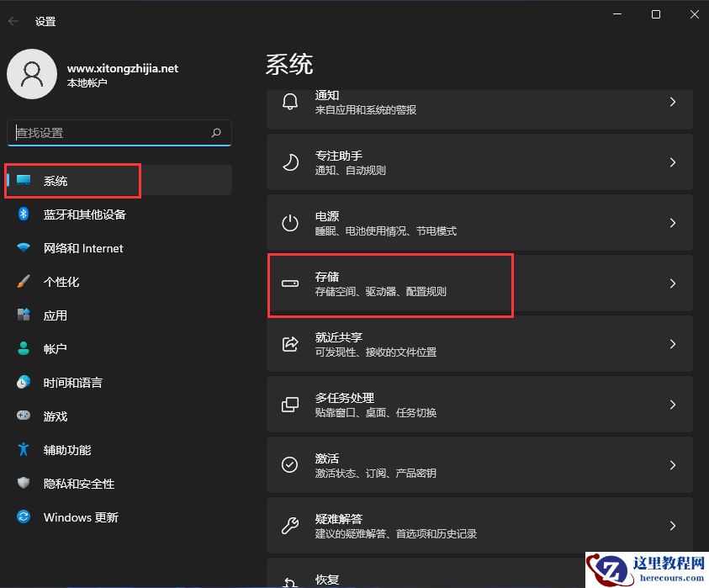Select the 应用 (Apps) sidebar icon

pos(24,315)
